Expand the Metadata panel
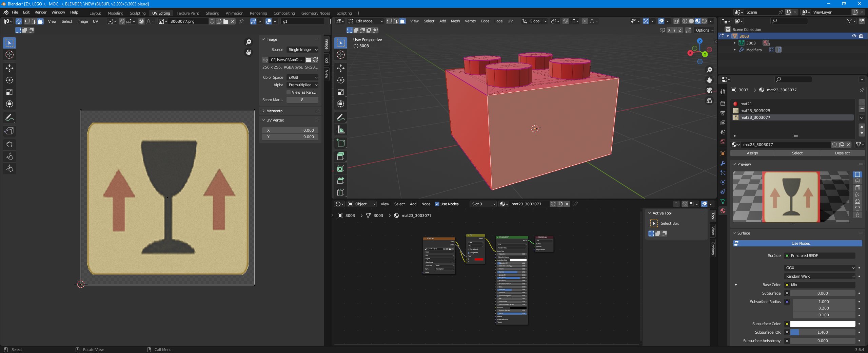Image resolution: width=868 pixels, height=353 pixels. (274, 111)
